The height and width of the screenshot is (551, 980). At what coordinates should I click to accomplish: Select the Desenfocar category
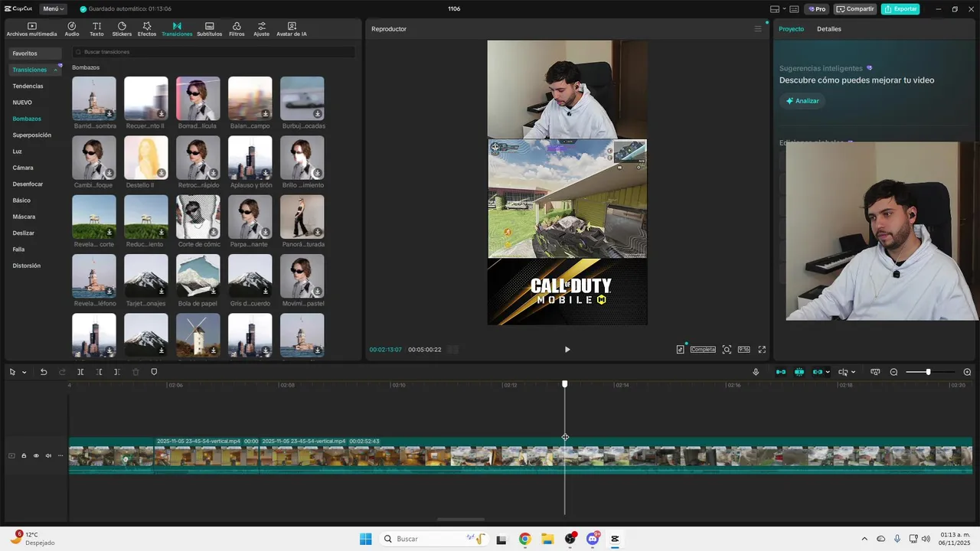pos(28,184)
